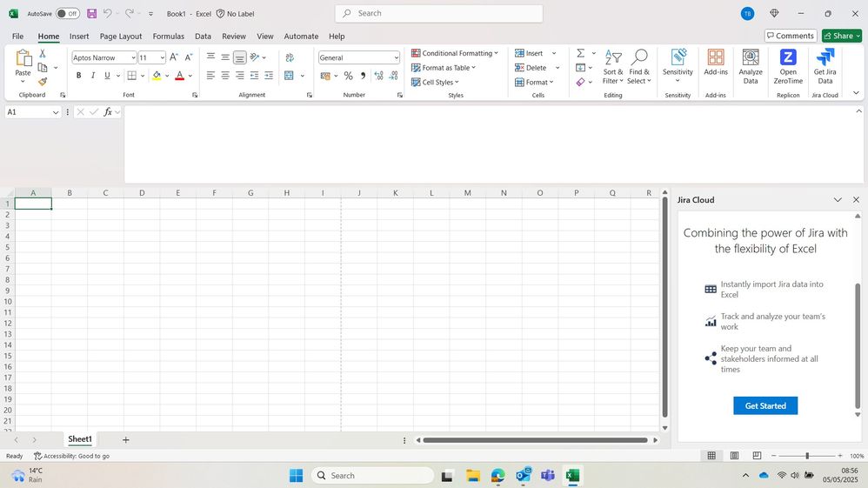Viewport: 868px width, 488px height.
Task: Click the AutoSum sigma icon
Action: click(581, 53)
